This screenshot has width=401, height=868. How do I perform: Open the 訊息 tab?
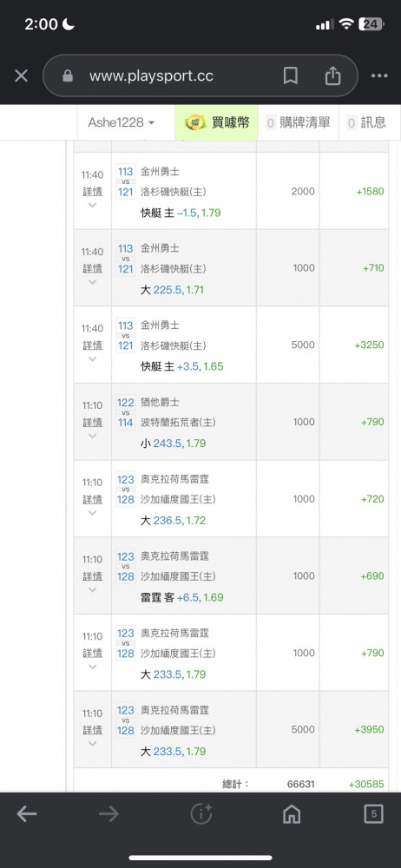(366, 122)
